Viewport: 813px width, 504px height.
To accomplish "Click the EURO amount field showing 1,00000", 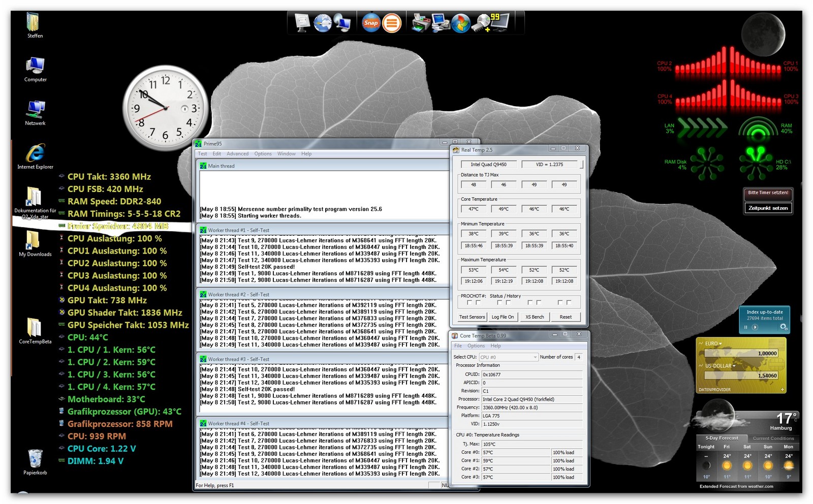I will pyautogui.click(x=741, y=353).
